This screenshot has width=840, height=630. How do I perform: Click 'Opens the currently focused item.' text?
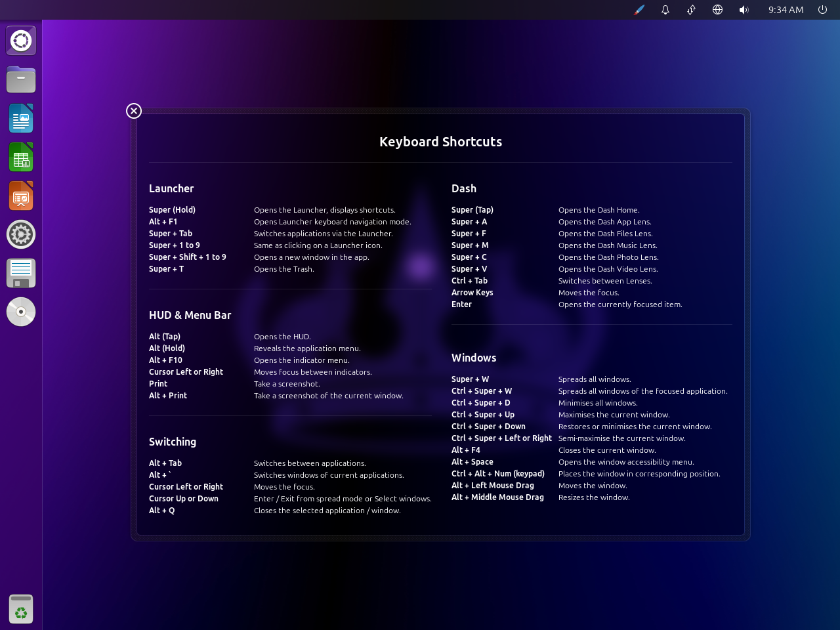point(620,304)
